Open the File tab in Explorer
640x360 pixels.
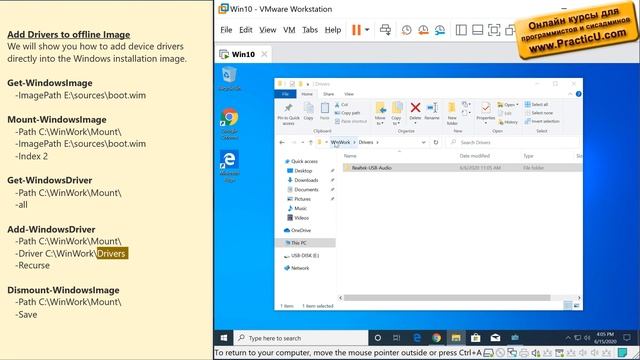(x=285, y=94)
